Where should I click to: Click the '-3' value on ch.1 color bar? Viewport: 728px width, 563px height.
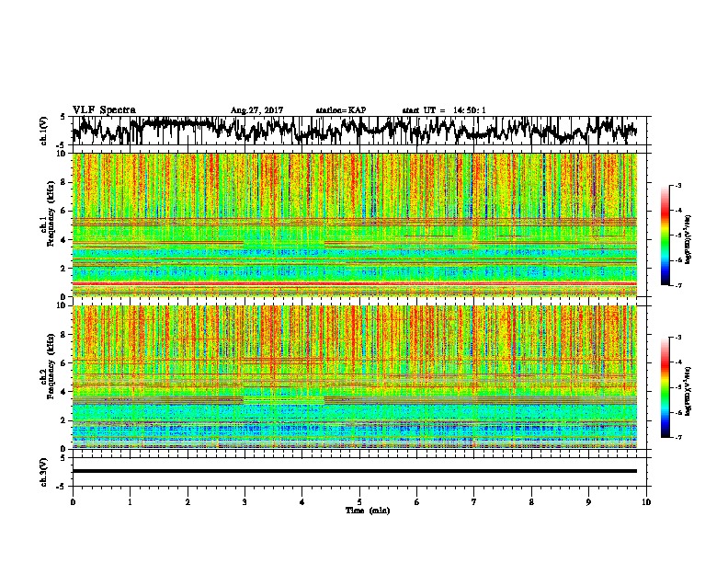[678, 186]
